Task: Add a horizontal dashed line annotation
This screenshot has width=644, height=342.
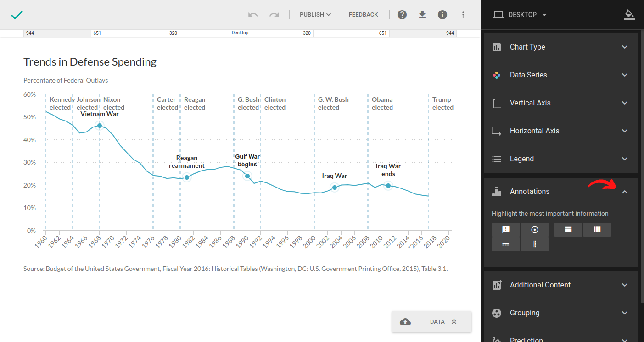Action: tap(505, 244)
